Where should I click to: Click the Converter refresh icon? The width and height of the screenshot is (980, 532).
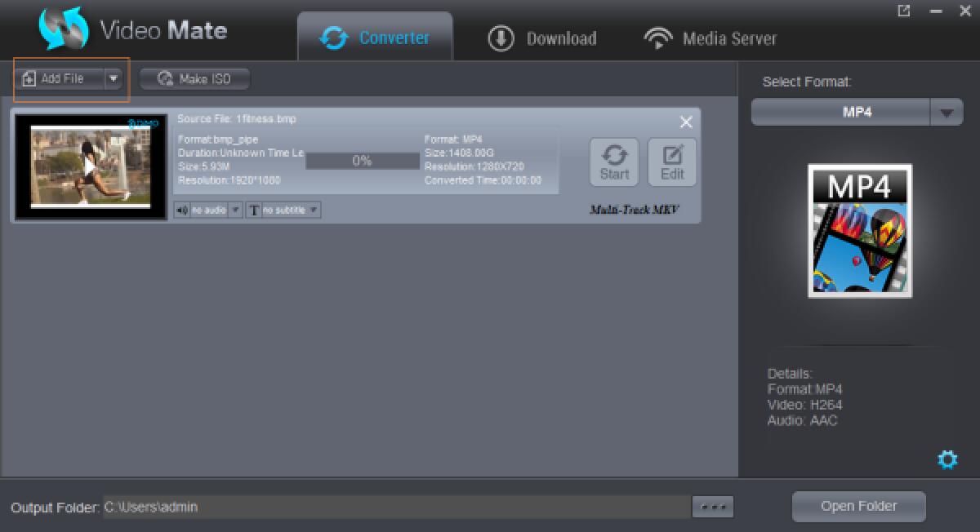(x=333, y=37)
